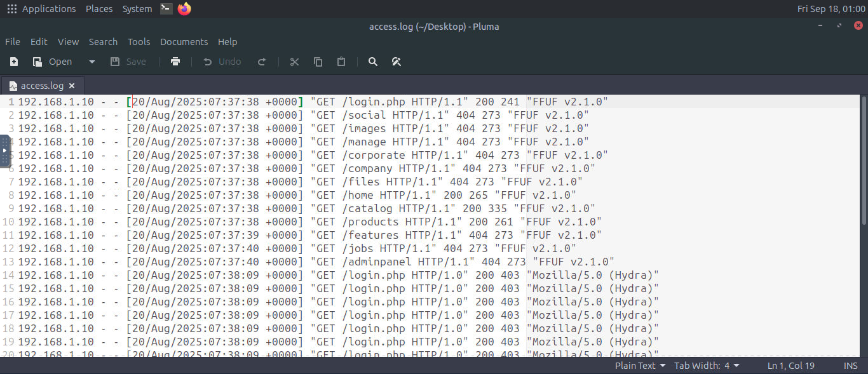Launch Firefox from the top panel
Viewport: 868px width, 374px height.
click(184, 9)
